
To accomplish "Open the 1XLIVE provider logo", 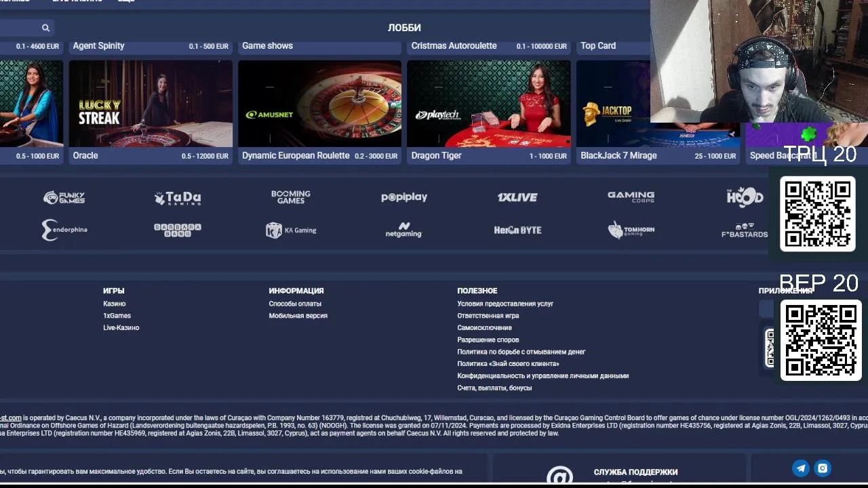I will tap(517, 197).
